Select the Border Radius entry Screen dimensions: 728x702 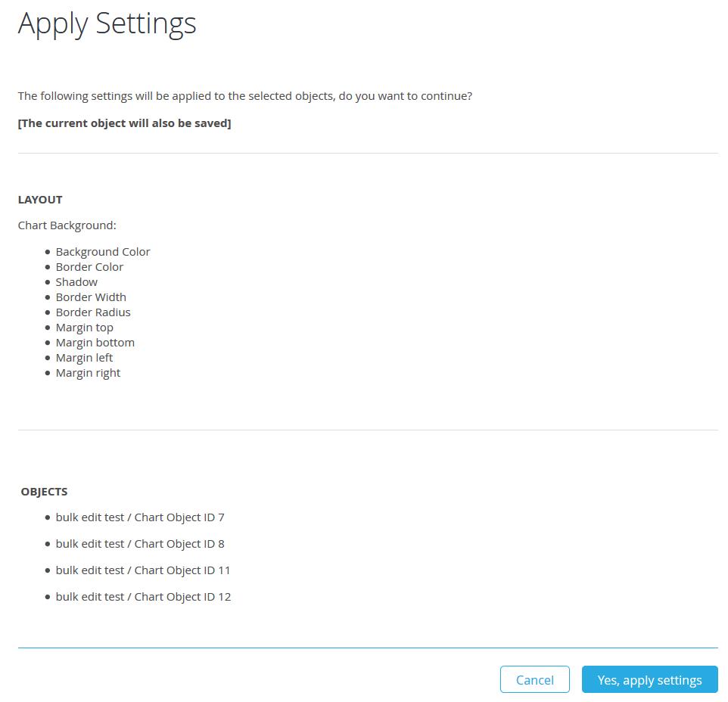[93, 312]
